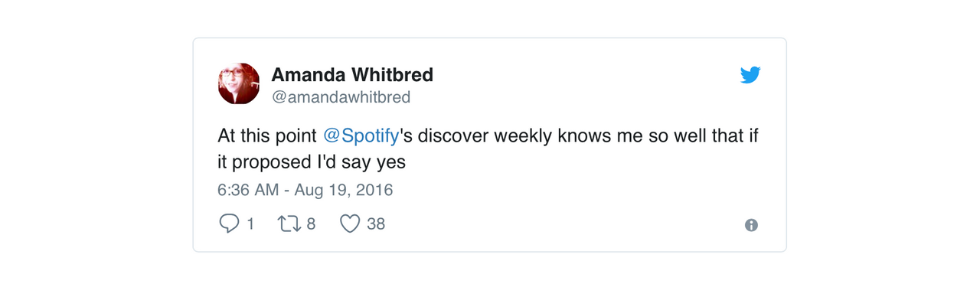
Task: Click the reply speech bubble icon
Action: [229, 224]
